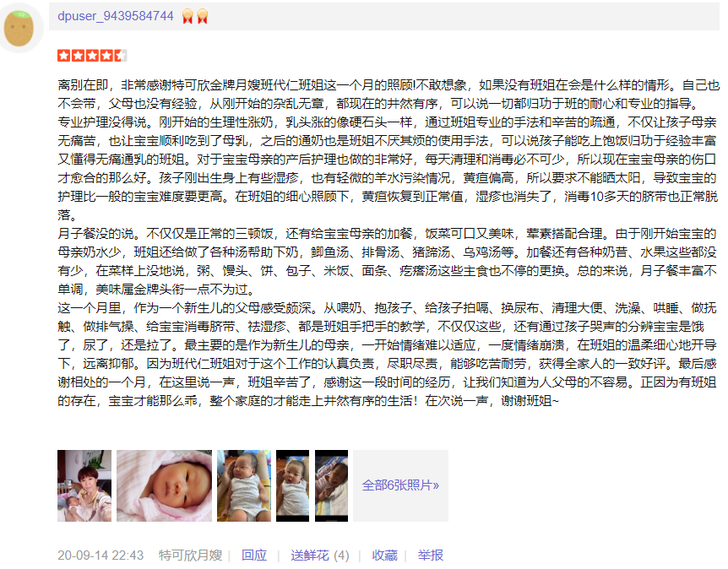Send flowers with 送鲜花 link

310,555
